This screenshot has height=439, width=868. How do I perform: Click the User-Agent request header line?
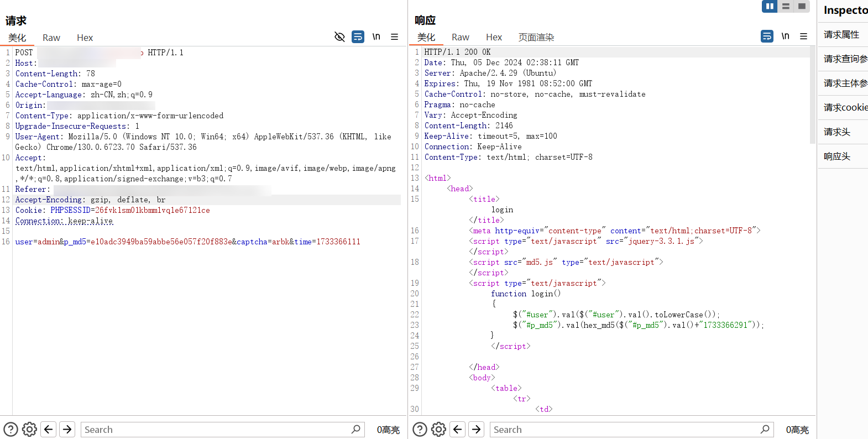[x=203, y=142]
